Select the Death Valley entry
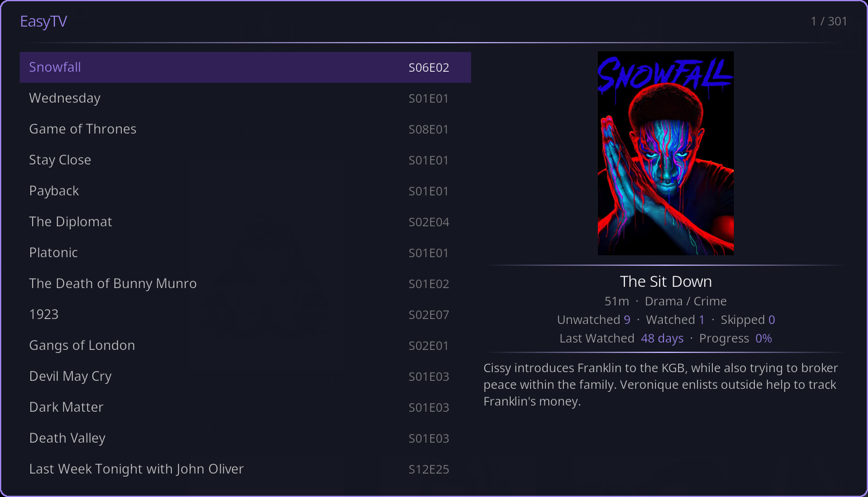The height and width of the screenshot is (497, 868). tap(245, 438)
